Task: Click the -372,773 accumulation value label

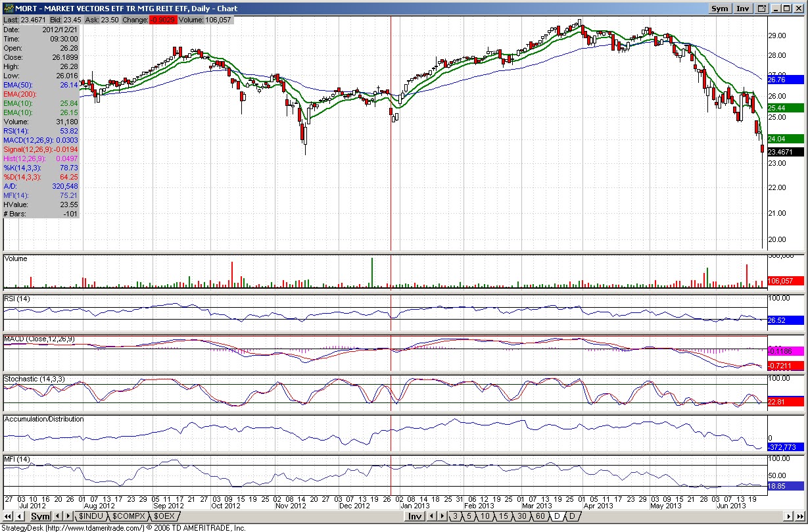Action: click(785, 447)
